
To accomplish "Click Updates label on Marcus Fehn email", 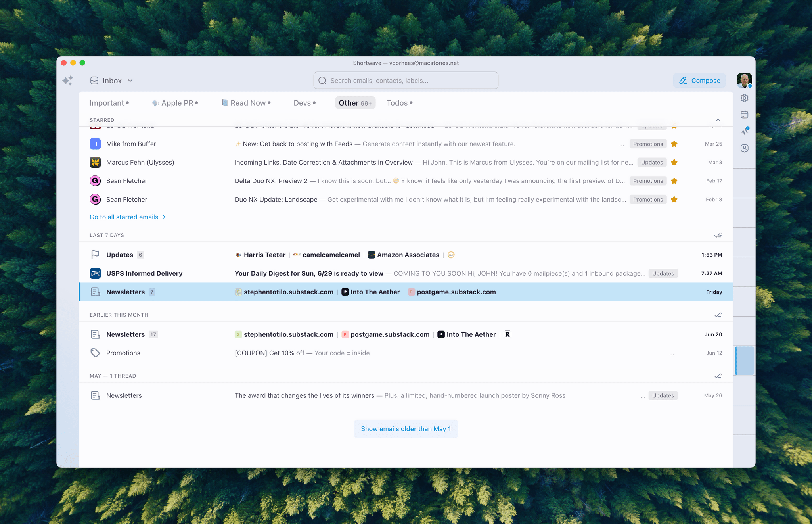I will pos(652,162).
